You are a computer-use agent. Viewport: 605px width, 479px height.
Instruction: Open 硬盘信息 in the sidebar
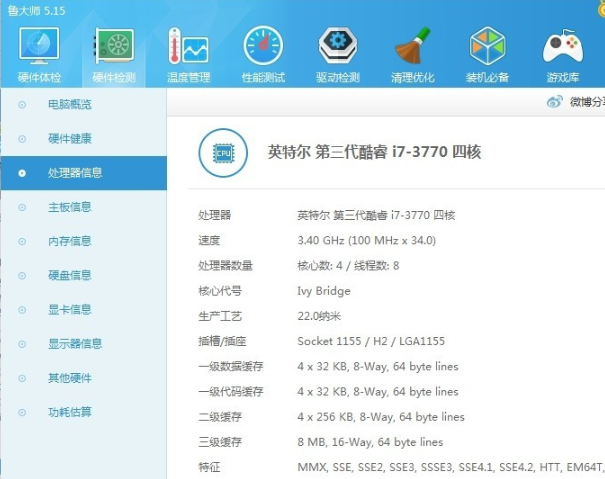click(69, 275)
